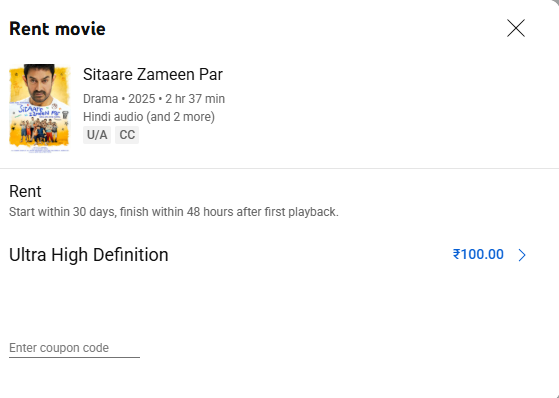Click the U/A rating badge
This screenshot has width=559, height=398.
click(x=97, y=135)
